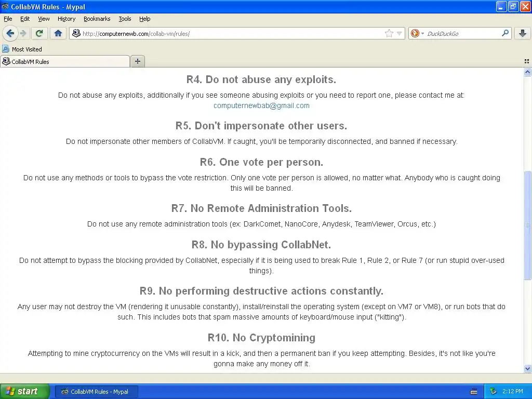
Task: Minimize the Mypal window
Action: pyautogui.click(x=501, y=6)
